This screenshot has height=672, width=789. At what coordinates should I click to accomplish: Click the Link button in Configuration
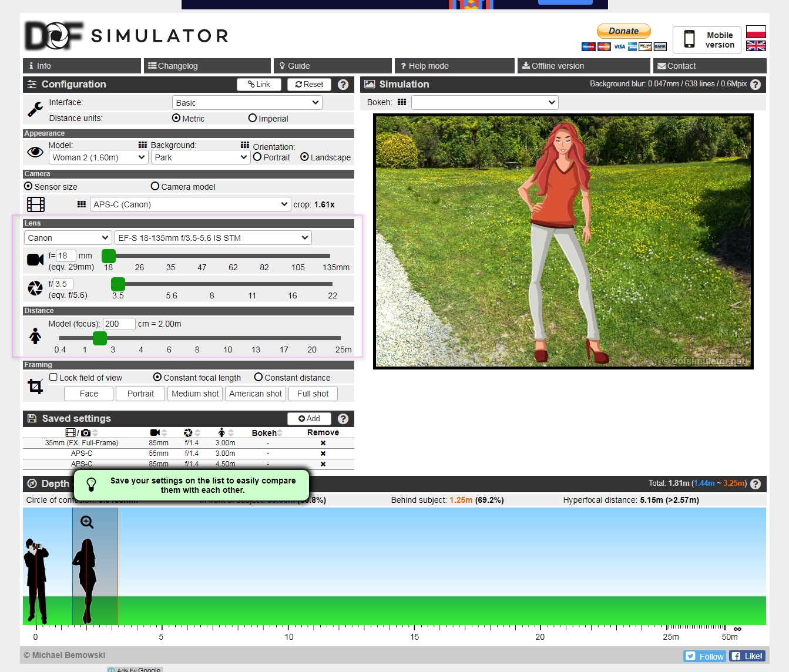point(259,85)
